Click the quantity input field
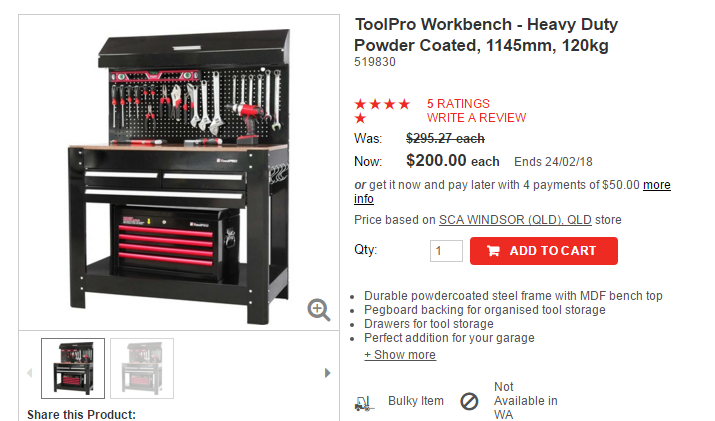 446,250
